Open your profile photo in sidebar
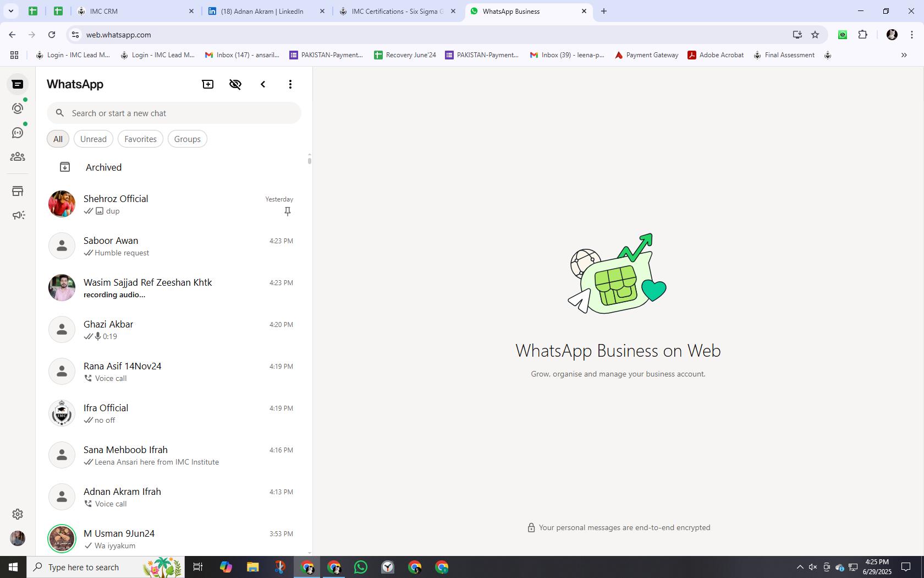 [18, 538]
